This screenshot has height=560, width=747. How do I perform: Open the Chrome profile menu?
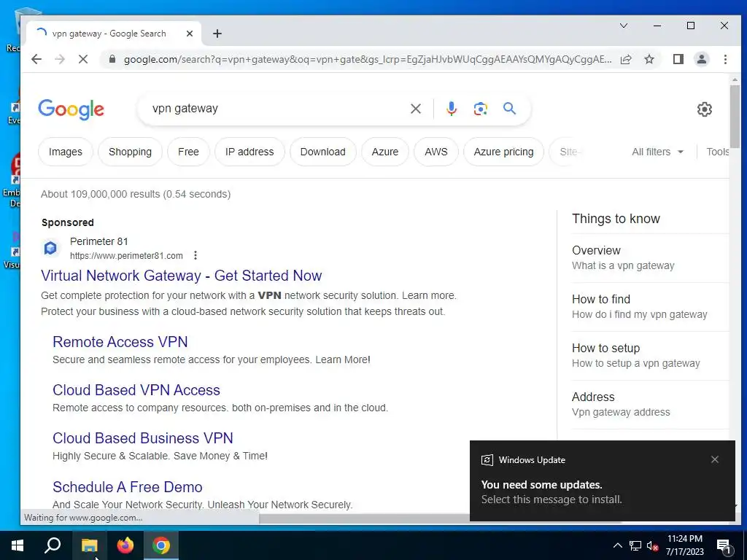(x=702, y=59)
